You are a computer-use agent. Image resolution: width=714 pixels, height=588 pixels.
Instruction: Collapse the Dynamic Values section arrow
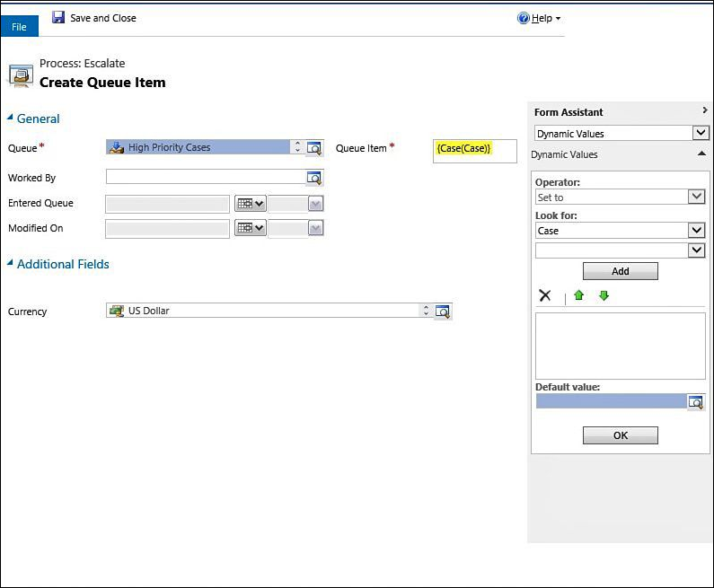pyautogui.click(x=701, y=154)
